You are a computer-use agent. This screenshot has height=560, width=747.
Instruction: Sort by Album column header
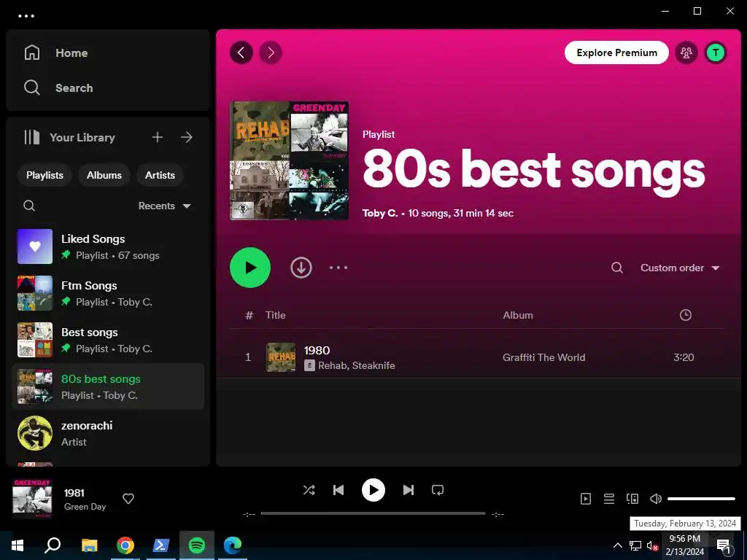pyautogui.click(x=518, y=315)
